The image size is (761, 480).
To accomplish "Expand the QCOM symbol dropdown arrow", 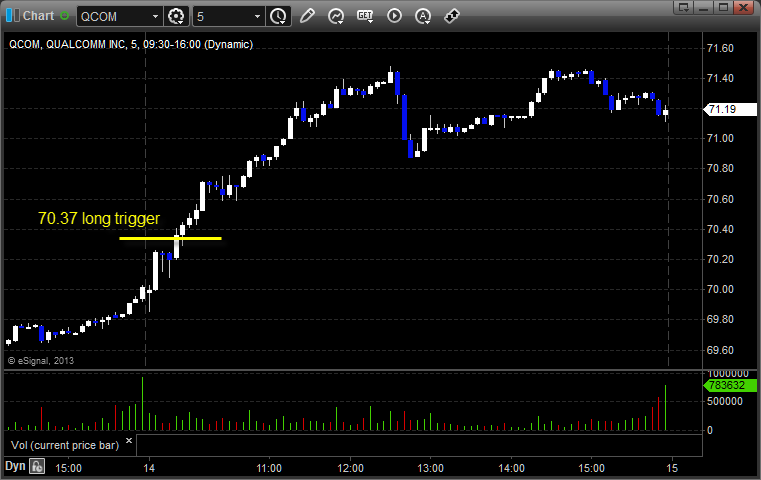I will click(x=155, y=17).
